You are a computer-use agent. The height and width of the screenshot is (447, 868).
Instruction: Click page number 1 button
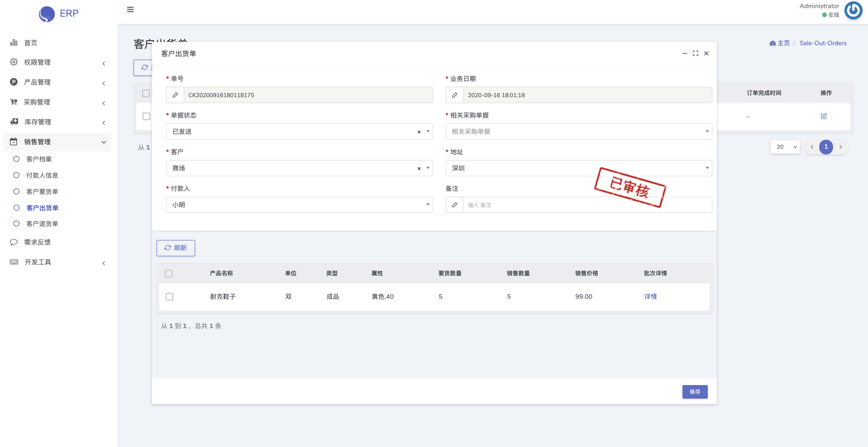pyautogui.click(x=826, y=147)
